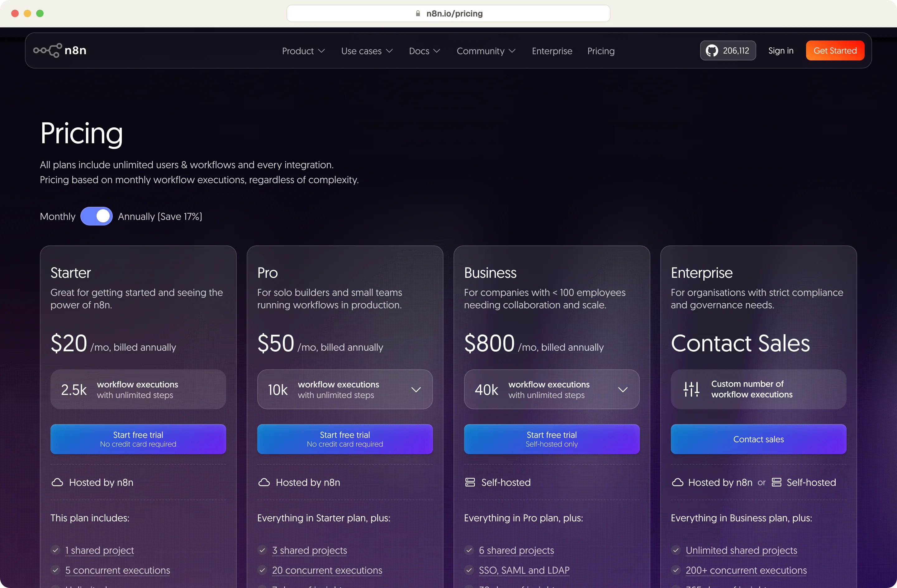The image size is (897, 588).
Task: Click the lock icon in the address bar
Action: tap(418, 14)
